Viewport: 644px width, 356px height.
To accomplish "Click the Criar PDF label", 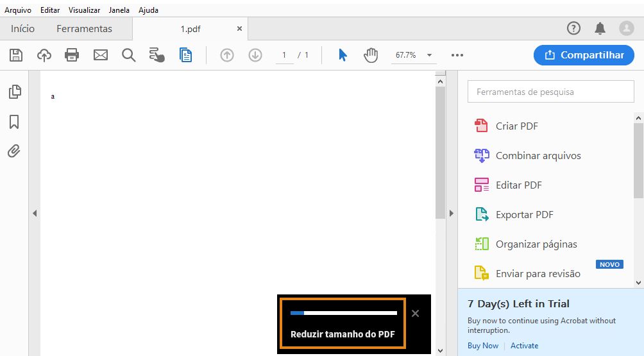I will tap(517, 126).
